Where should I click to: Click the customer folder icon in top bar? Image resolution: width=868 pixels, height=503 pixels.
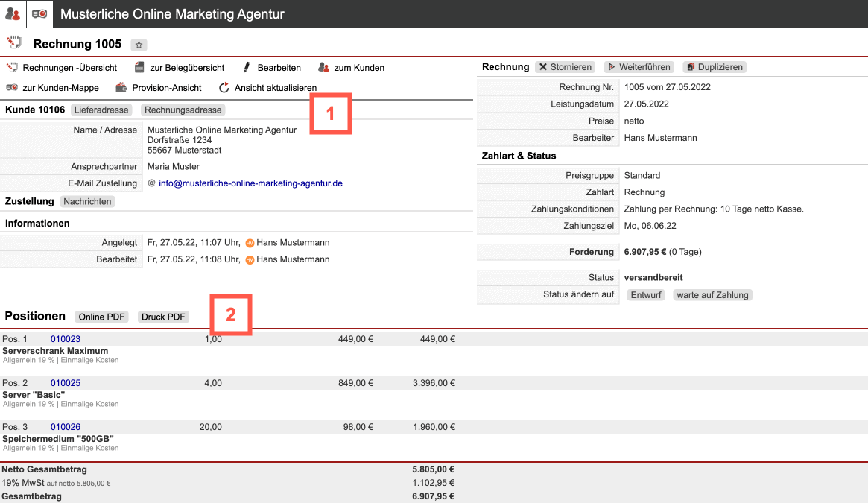(39, 14)
